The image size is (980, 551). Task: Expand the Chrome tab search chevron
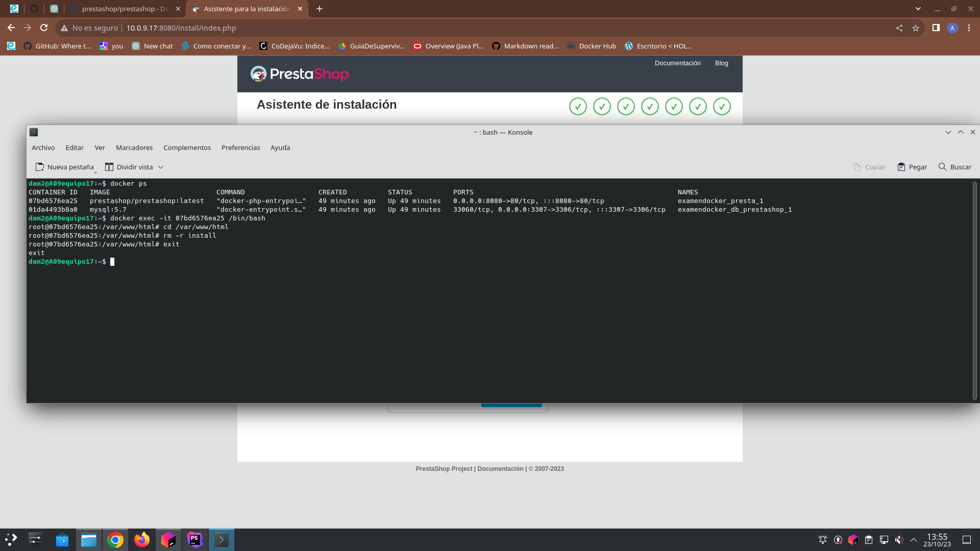tap(918, 9)
